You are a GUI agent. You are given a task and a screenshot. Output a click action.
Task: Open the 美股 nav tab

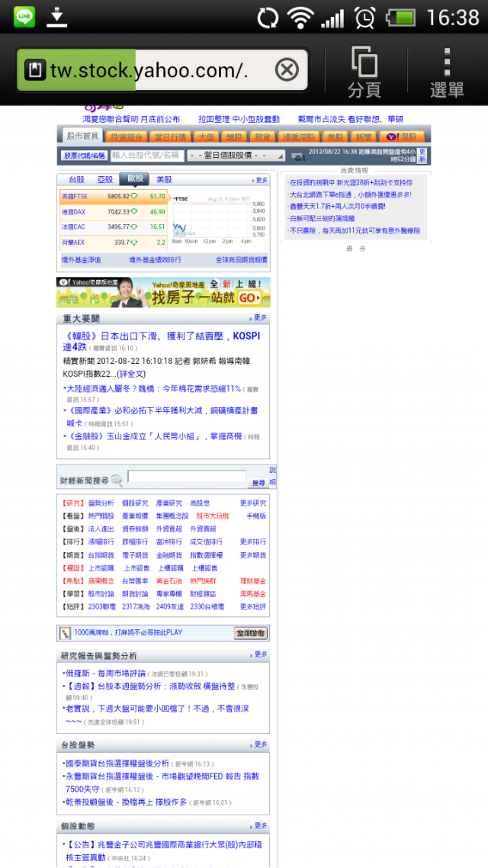(x=335, y=137)
